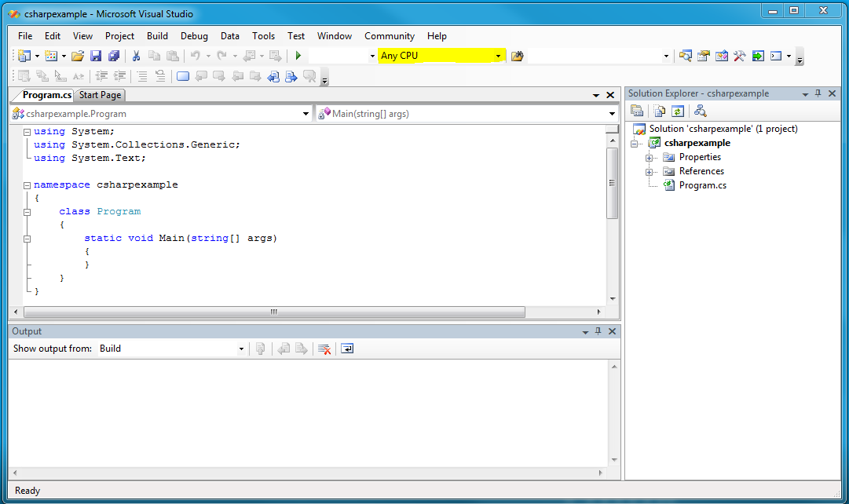Collapse the using directives outline
849x504 pixels.
[27, 132]
